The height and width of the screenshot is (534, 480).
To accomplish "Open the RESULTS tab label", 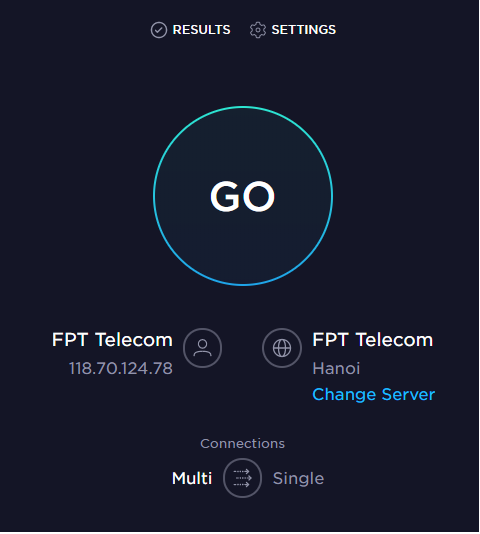I will click(202, 30).
